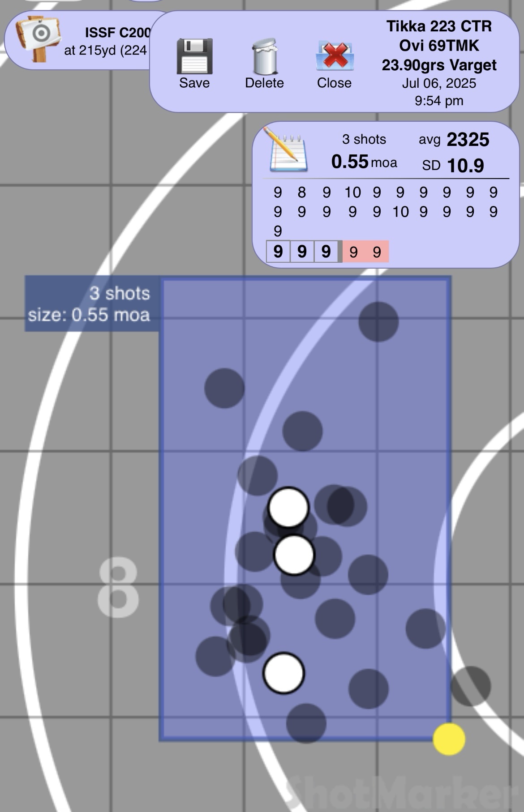Image resolution: width=524 pixels, height=812 pixels.
Task: Click the dark shot outside selection box
Action: (470, 686)
